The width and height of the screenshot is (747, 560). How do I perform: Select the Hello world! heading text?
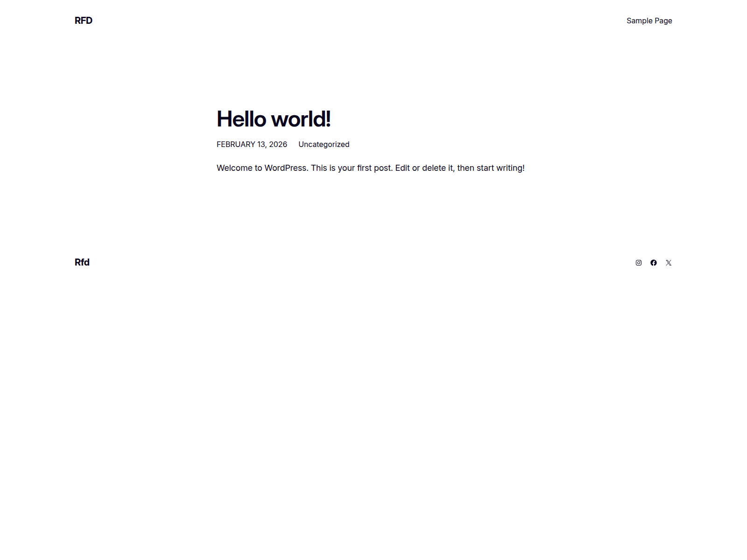274,119
